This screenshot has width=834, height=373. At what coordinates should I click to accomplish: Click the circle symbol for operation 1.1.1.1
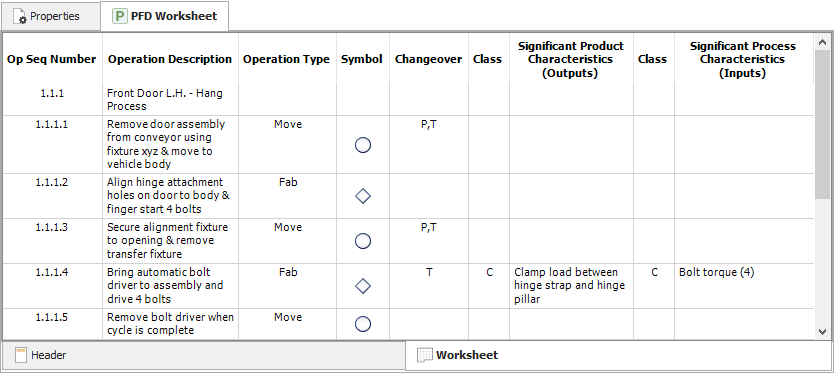[363, 145]
